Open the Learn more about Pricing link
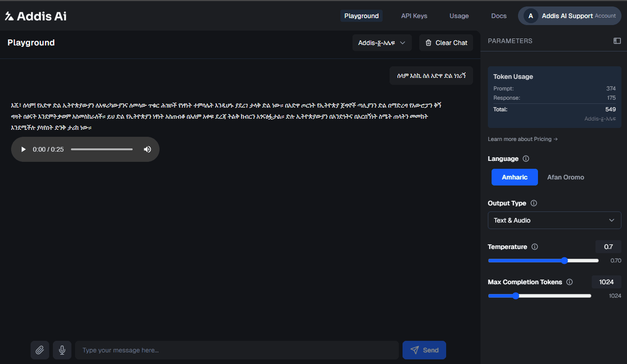The image size is (627, 364). click(523, 139)
